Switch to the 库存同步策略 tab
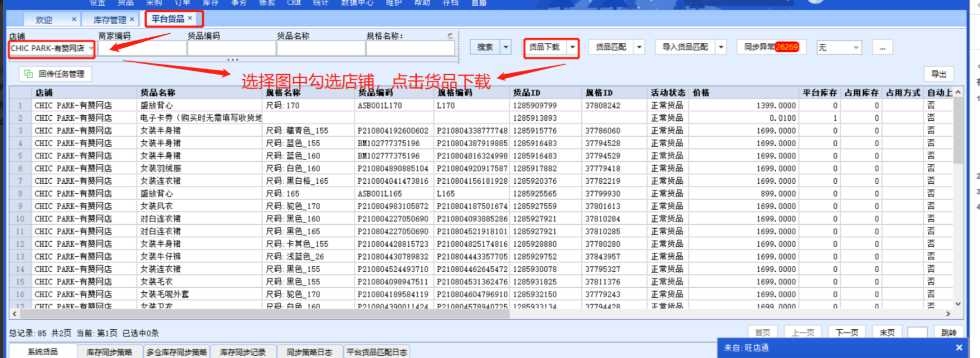This screenshot has width=980, height=358. 110,352
